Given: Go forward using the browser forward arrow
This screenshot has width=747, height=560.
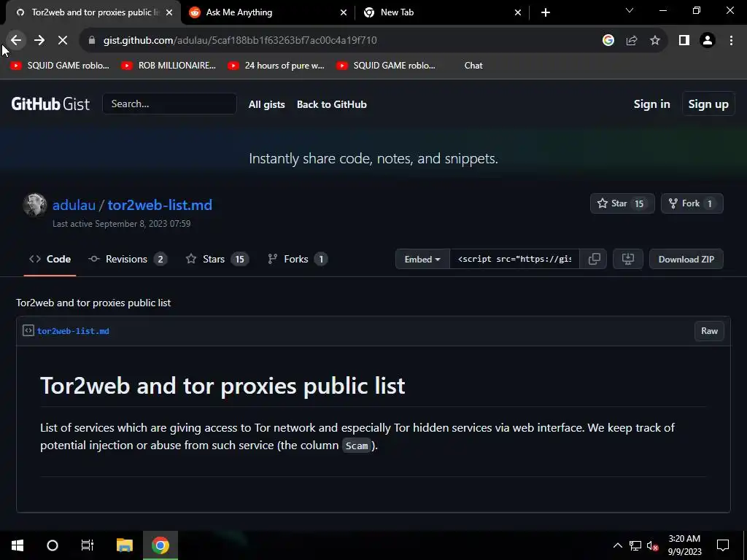Looking at the screenshot, I should 39,41.
